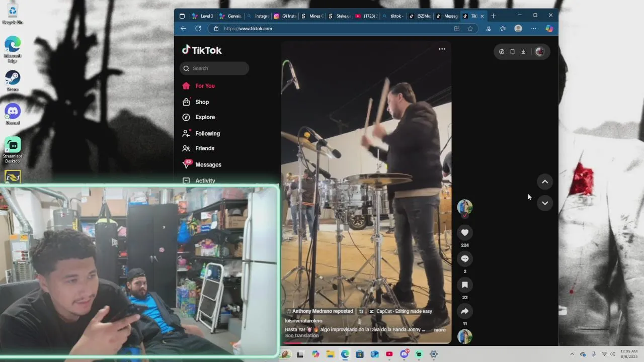Open Microsoft Store from the taskbar
The height and width of the screenshot is (362, 644).
click(x=360, y=354)
